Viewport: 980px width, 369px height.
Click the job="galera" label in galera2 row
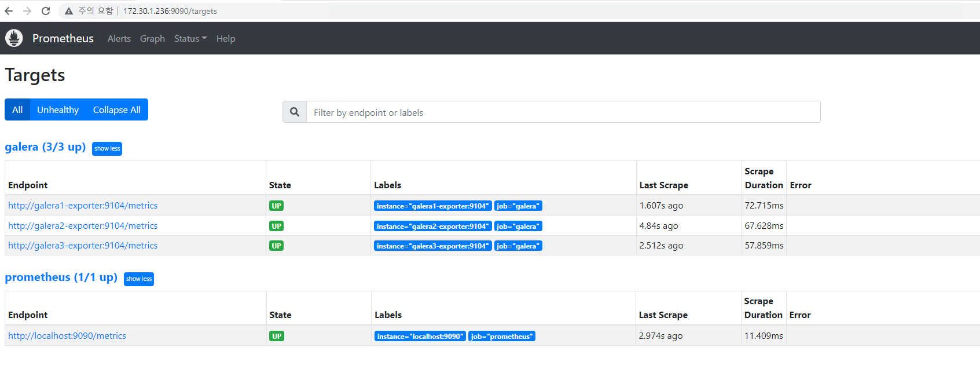pyautogui.click(x=518, y=226)
